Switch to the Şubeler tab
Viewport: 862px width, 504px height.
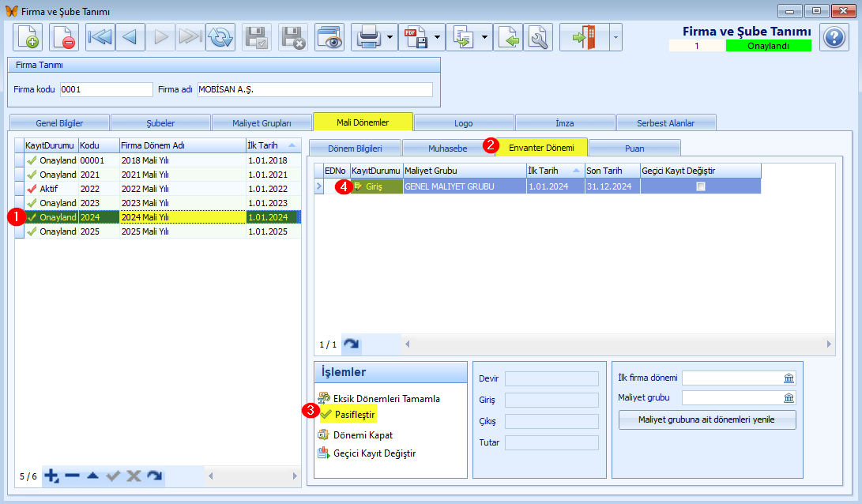point(160,123)
